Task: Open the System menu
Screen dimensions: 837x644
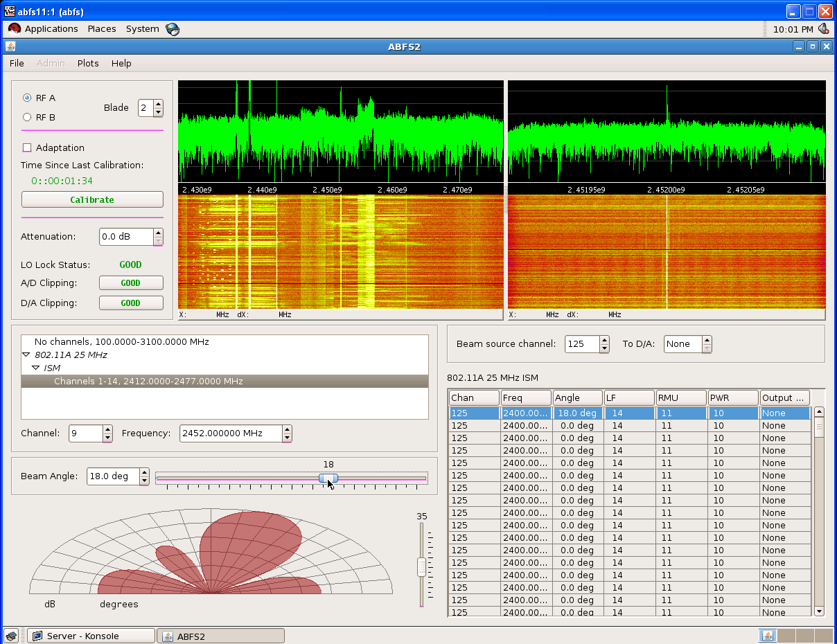Action: [x=142, y=29]
